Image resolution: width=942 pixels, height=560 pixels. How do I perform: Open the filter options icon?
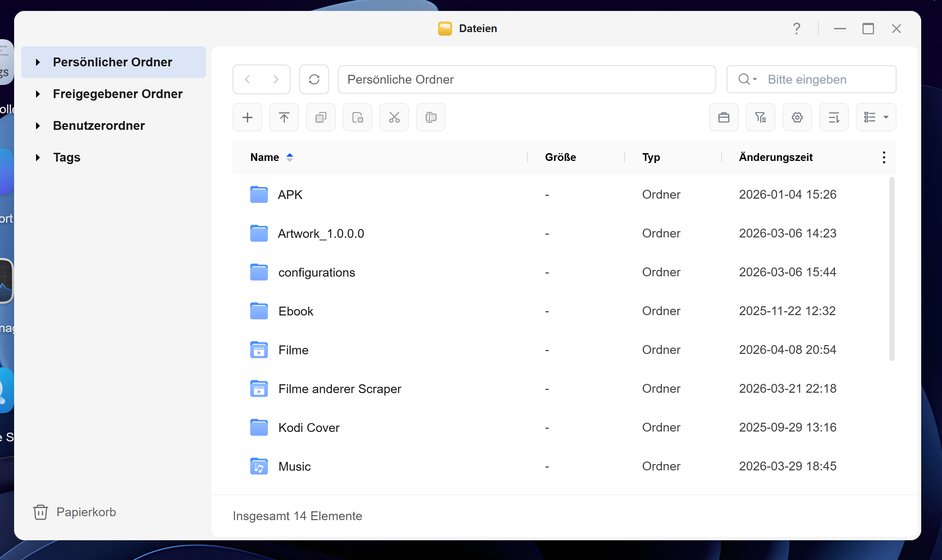click(760, 117)
